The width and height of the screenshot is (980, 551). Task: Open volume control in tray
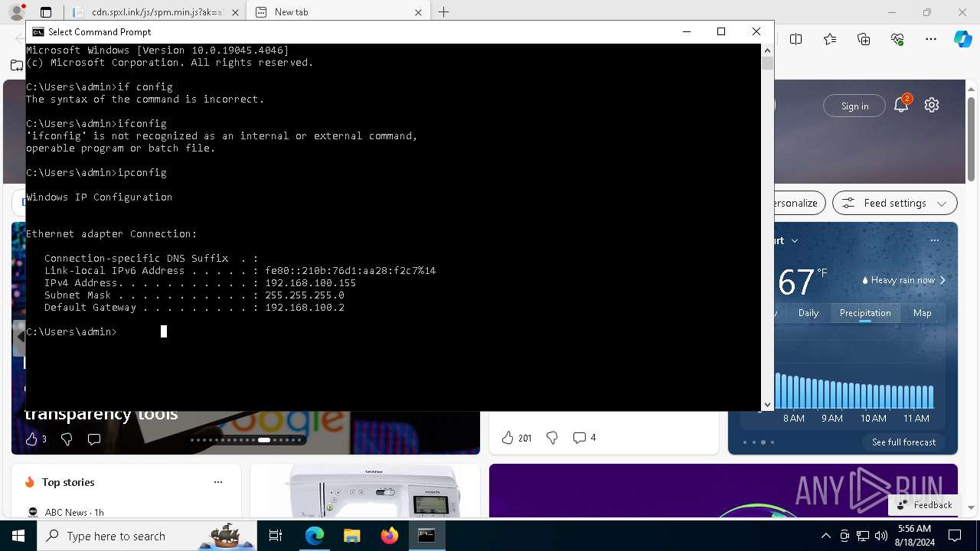pyautogui.click(x=880, y=536)
